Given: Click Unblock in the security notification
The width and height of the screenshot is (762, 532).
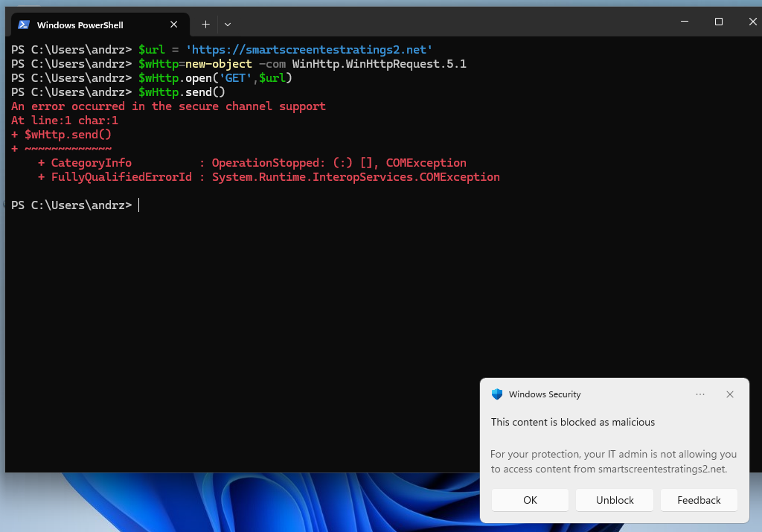Looking at the screenshot, I should coord(614,500).
